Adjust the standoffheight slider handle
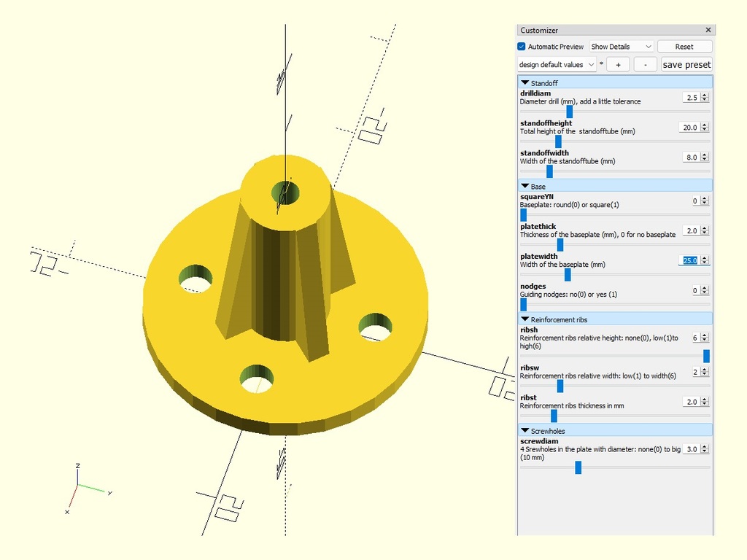 [x=558, y=141]
